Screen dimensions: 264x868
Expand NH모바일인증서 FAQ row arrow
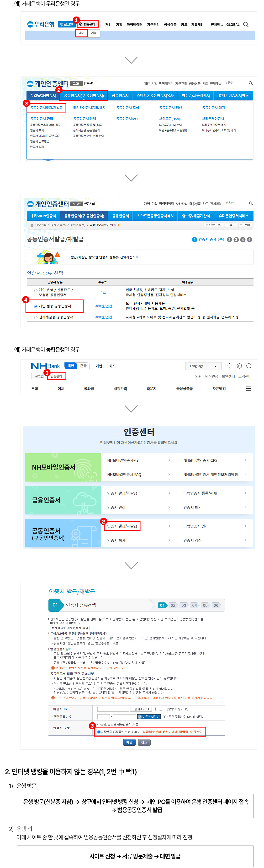point(169,475)
